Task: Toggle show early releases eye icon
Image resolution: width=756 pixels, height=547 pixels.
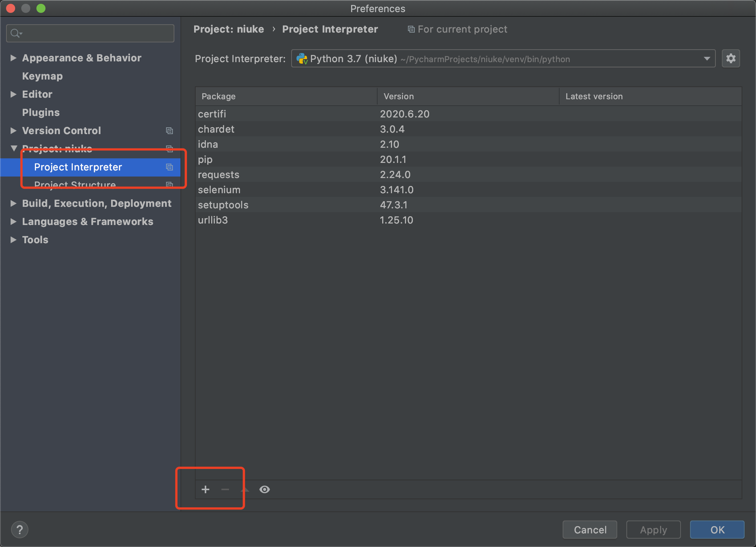Action: 265,489
